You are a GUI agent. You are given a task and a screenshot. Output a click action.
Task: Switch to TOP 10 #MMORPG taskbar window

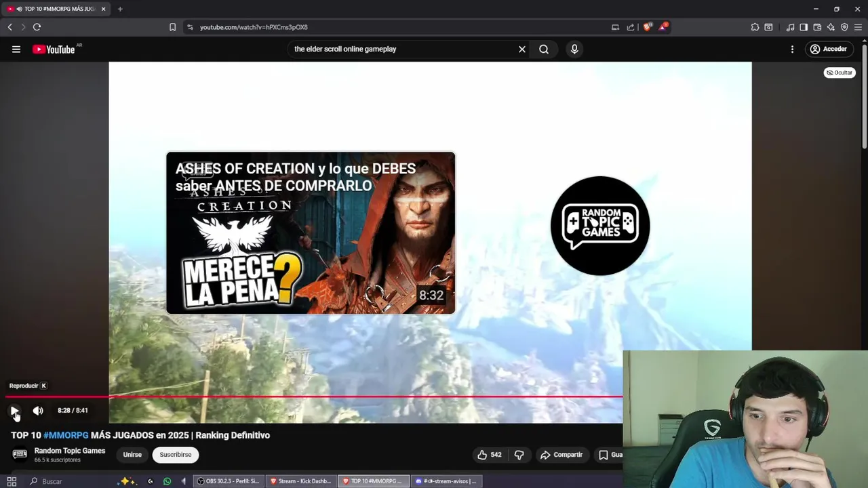tap(374, 481)
